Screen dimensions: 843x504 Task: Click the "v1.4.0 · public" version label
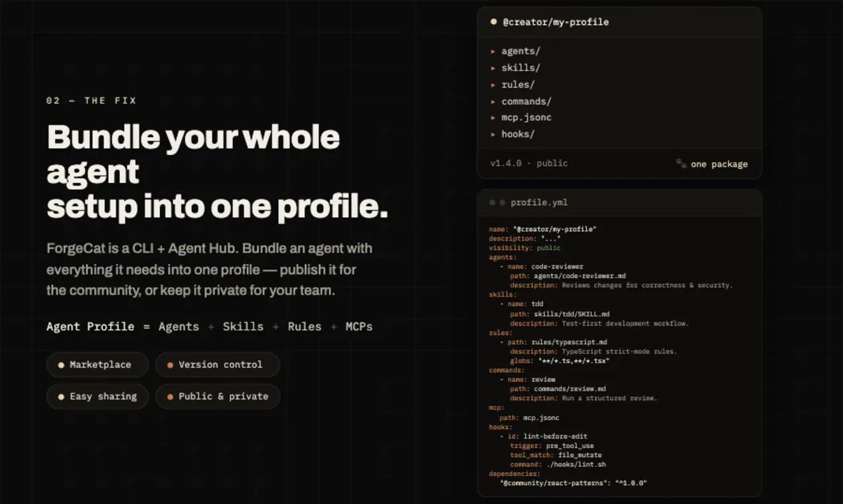click(x=529, y=163)
